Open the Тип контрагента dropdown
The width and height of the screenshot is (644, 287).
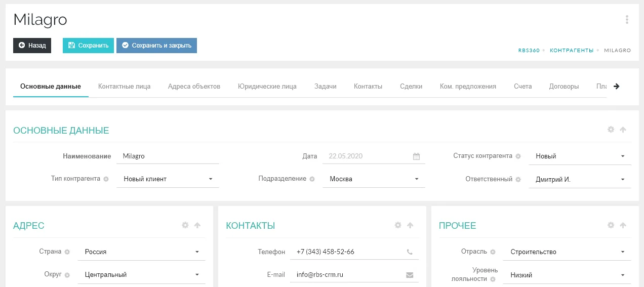(x=168, y=179)
